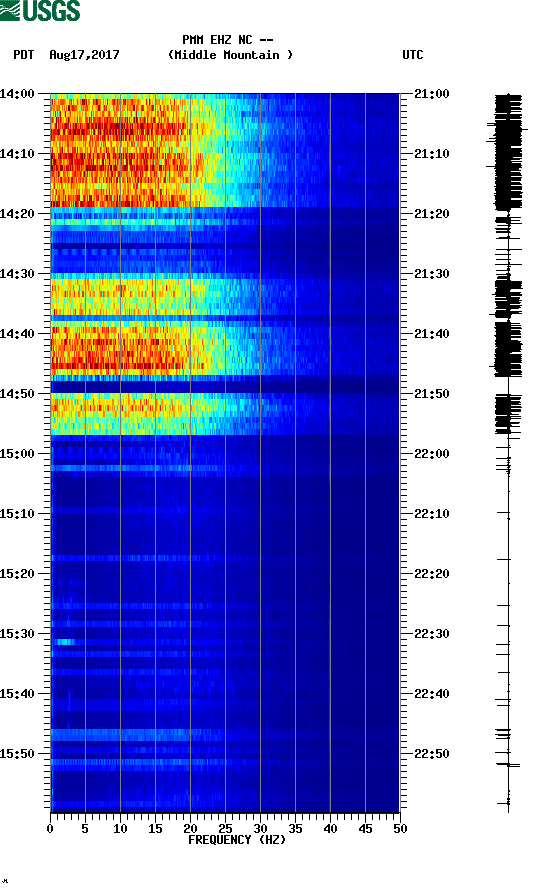Click the 22:50 UTC time label
This screenshot has width=552, height=892.
(x=432, y=754)
